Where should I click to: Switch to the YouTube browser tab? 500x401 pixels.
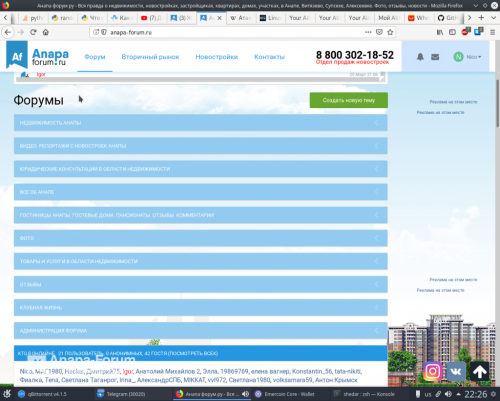coord(151,18)
